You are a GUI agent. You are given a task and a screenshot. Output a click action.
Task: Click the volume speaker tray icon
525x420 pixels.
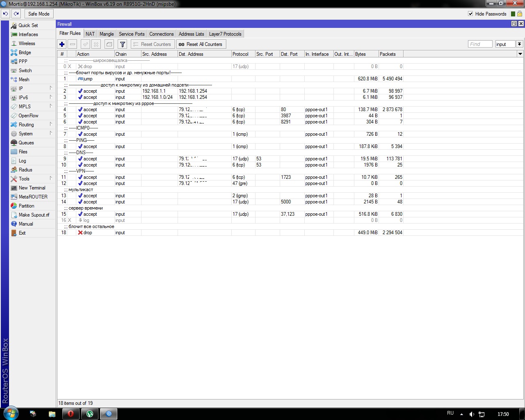(x=472, y=414)
